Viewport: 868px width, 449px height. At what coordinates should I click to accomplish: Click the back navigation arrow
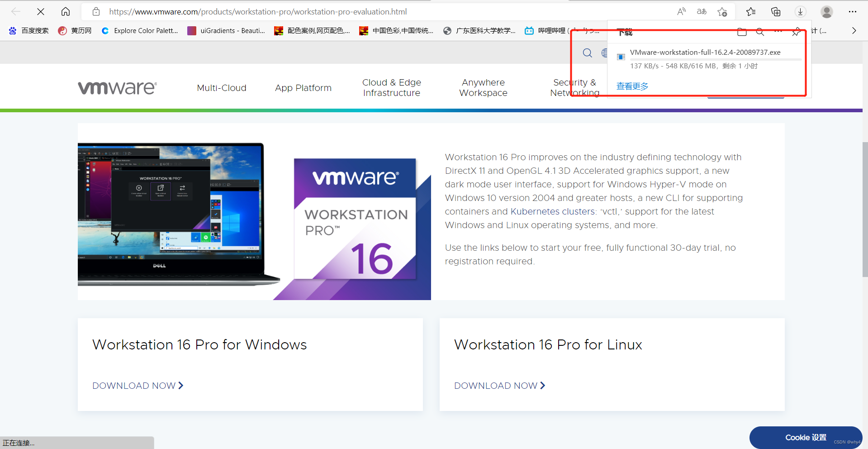tap(16, 12)
